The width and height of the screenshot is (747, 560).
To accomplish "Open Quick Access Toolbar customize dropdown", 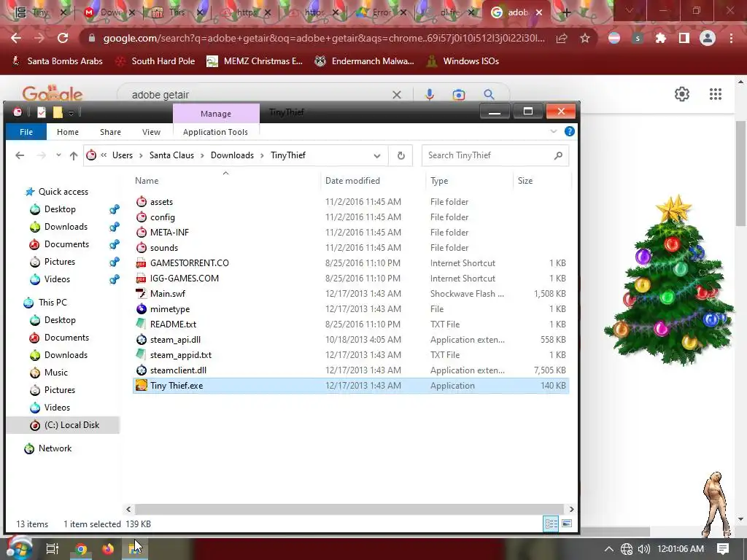I will pos(71,113).
